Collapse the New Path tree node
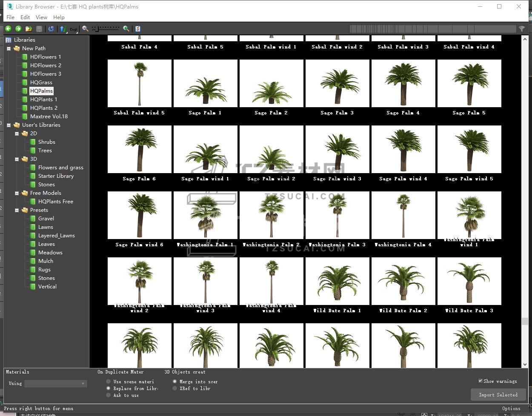The height and width of the screenshot is (416, 532). click(9, 48)
